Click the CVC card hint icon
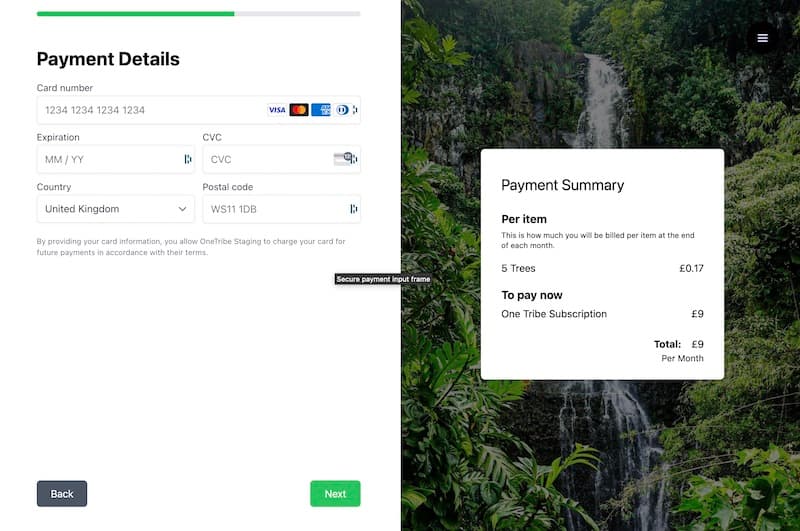The image size is (800, 531). click(342, 159)
